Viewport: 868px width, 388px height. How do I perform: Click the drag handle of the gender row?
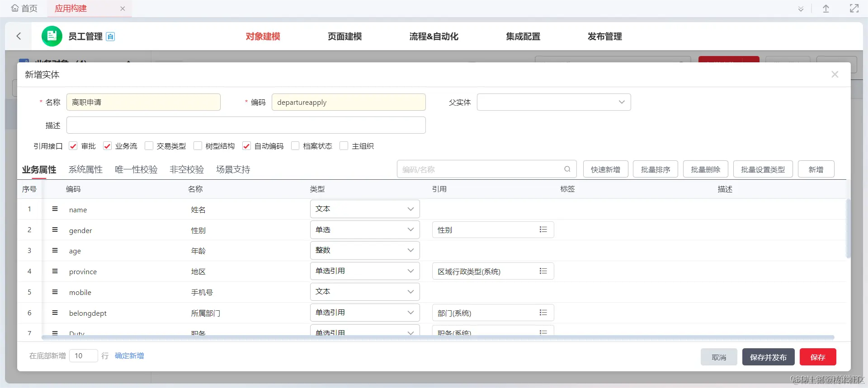tap(55, 229)
